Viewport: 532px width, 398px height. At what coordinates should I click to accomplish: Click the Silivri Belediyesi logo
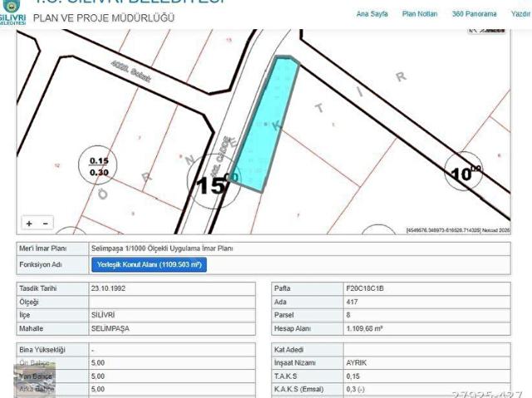pyautogui.click(x=13, y=12)
